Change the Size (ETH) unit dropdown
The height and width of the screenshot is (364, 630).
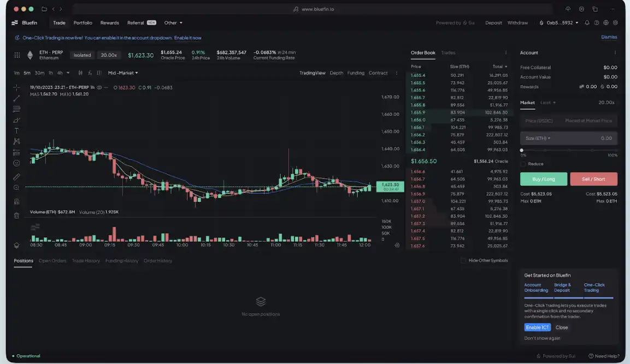click(x=538, y=139)
